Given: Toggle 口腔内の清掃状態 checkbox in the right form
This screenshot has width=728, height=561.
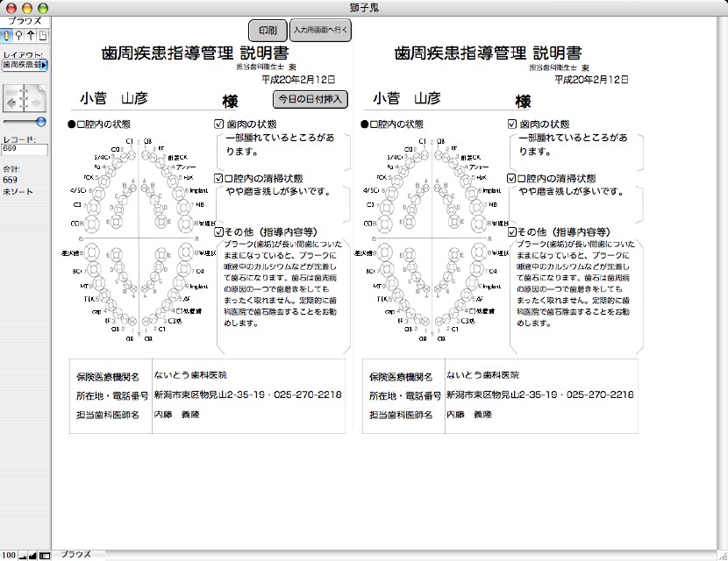Looking at the screenshot, I should pyautogui.click(x=511, y=178).
